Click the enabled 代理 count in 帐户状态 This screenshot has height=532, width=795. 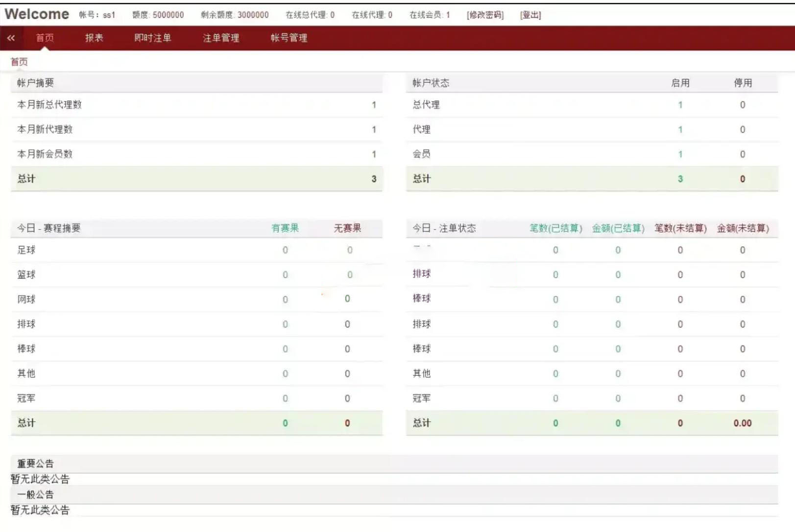pyautogui.click(x=680, y=130)
